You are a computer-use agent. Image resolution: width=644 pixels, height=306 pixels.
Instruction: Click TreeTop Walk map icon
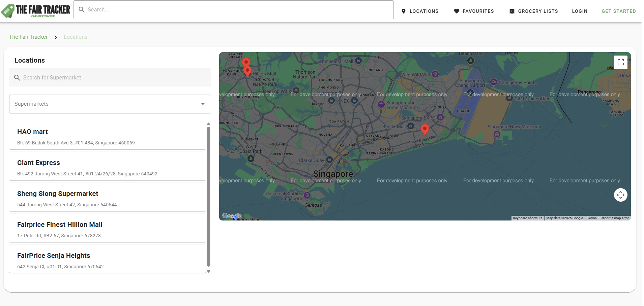296,90
